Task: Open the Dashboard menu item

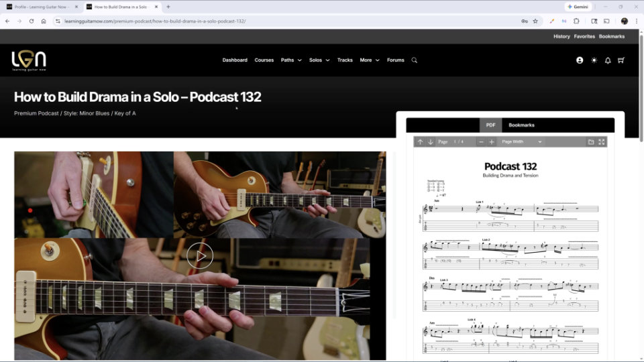Action: [235, 60]
